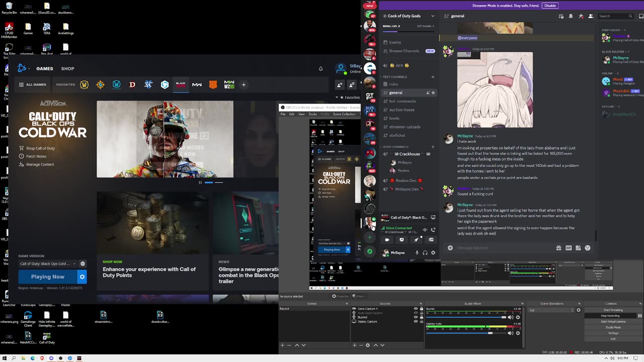Image resolution: width=644 pixels, height=362 pixels.
Task: Disable Discord Streamer Mode
Action: (x=550, y=6)
